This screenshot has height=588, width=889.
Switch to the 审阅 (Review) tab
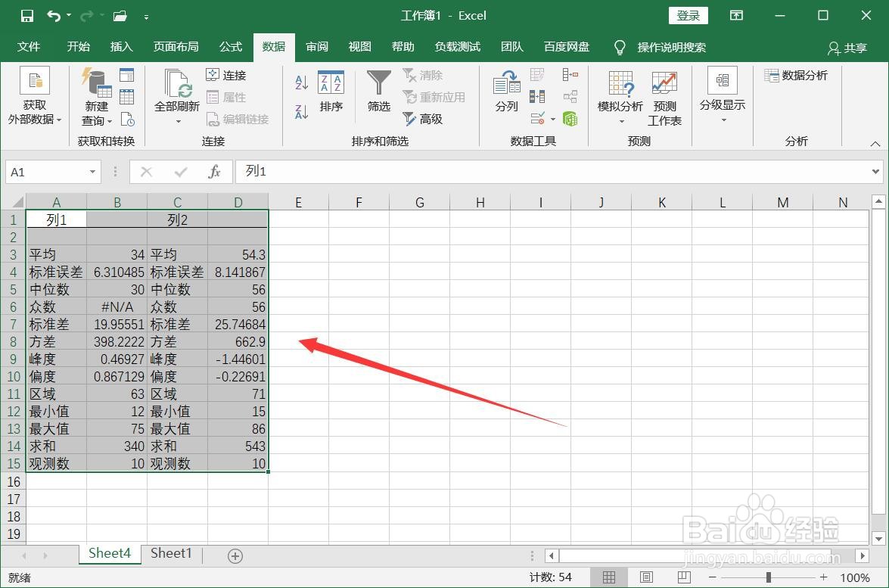click(316, 46)
